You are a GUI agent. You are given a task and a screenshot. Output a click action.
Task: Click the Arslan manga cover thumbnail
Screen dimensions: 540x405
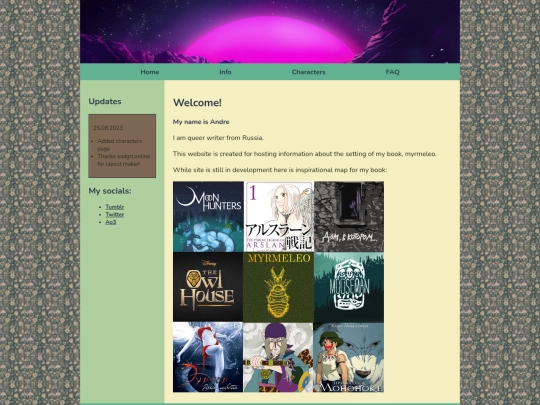pos(279,217)
